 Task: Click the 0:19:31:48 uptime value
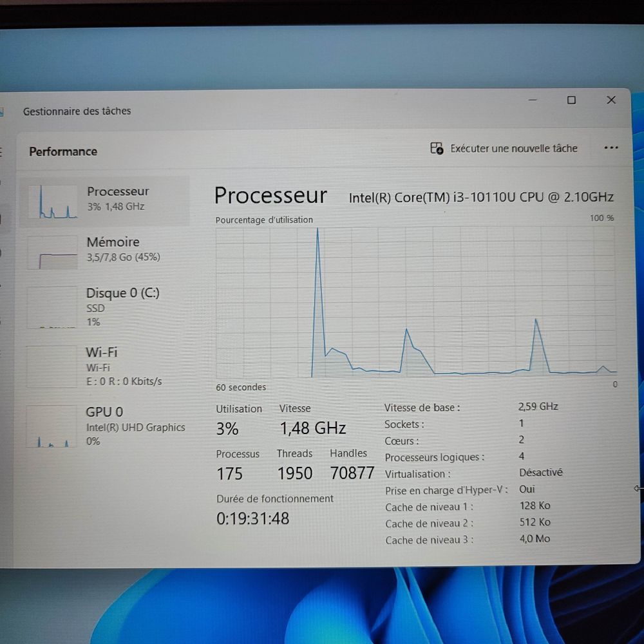(x=252, y=518)
